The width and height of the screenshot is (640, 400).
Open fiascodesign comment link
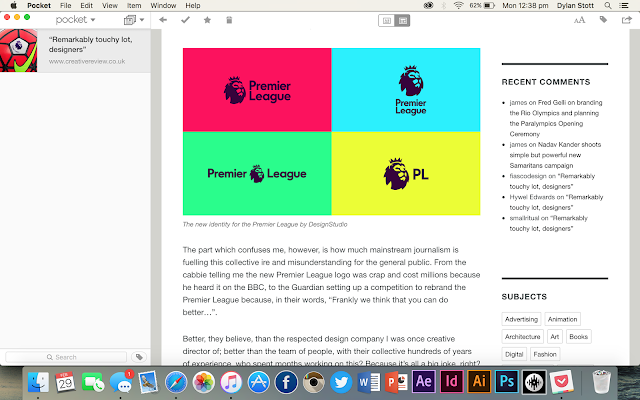552,181
